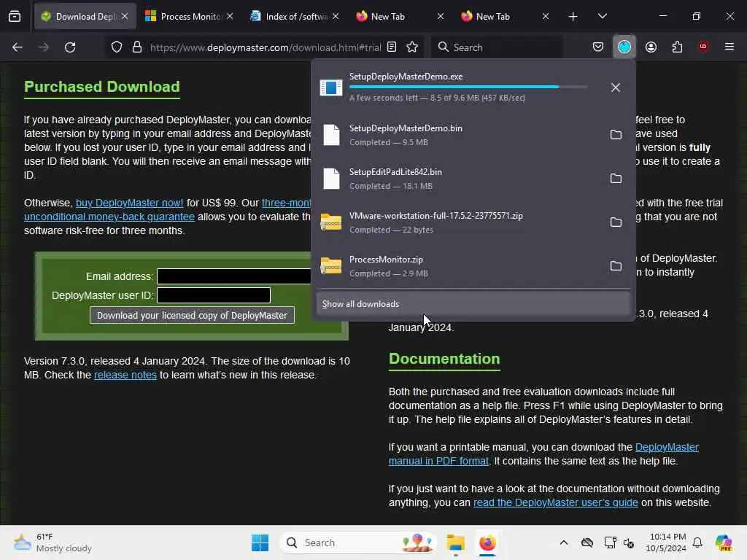Reload the current page
The width and height of the screenshot is (747, 560).
click(x=70, y=47)
